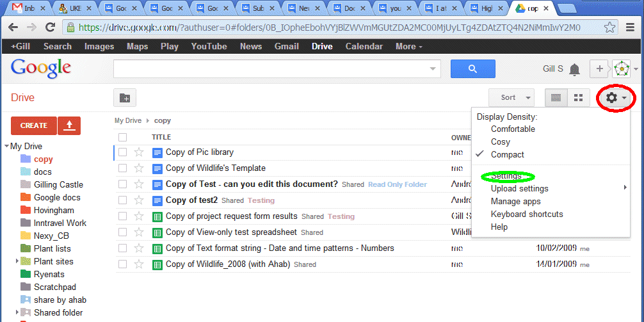This screenshot has height=322, width=644.
Task: Star the Copy of View-only test spreadsheet
Action: (x=139, y=232)
